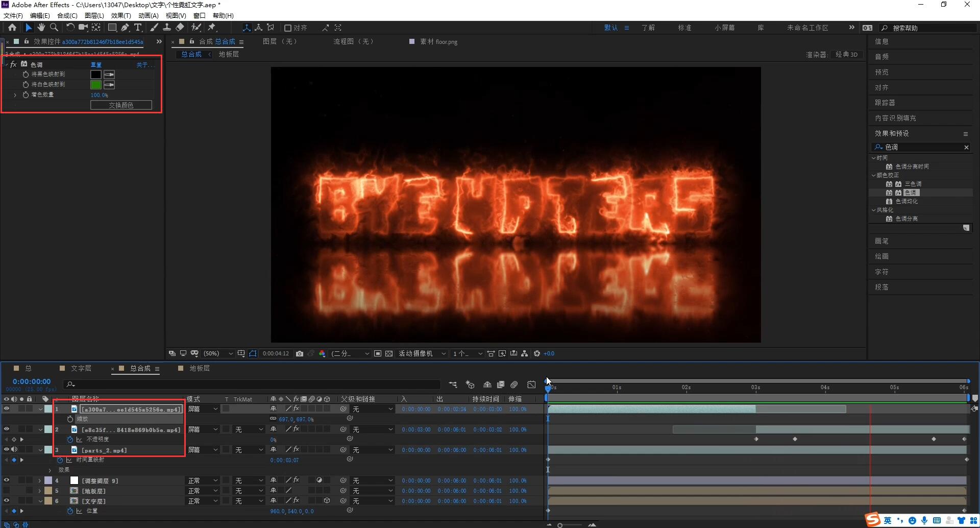Enable Frame Blending for timeline layers
The height and width of the screenshot is (528, 980).
coord(501,385)
